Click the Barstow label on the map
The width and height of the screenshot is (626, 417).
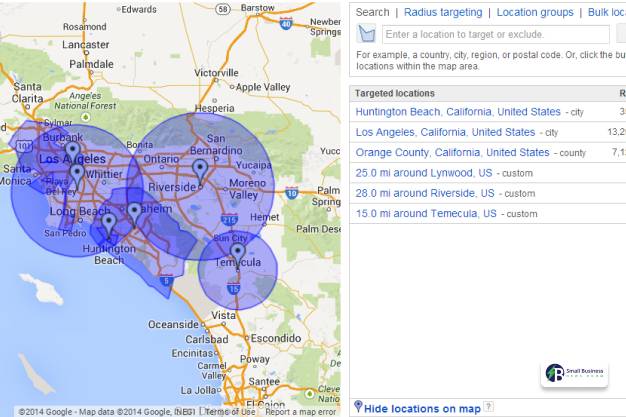[x=258, y=8]
